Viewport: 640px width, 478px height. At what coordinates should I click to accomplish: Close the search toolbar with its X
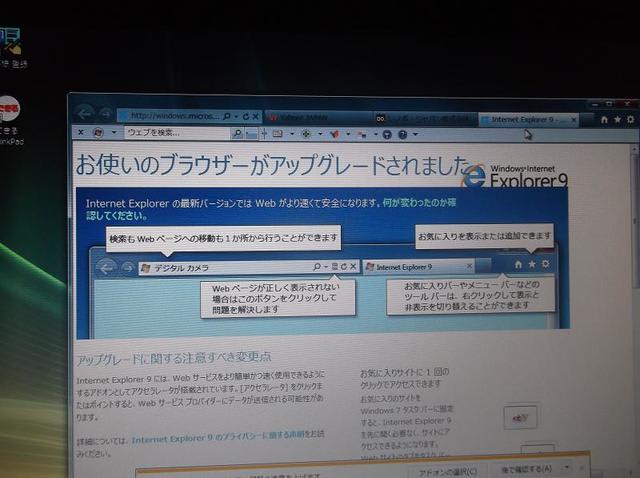[x=81, y=132]
